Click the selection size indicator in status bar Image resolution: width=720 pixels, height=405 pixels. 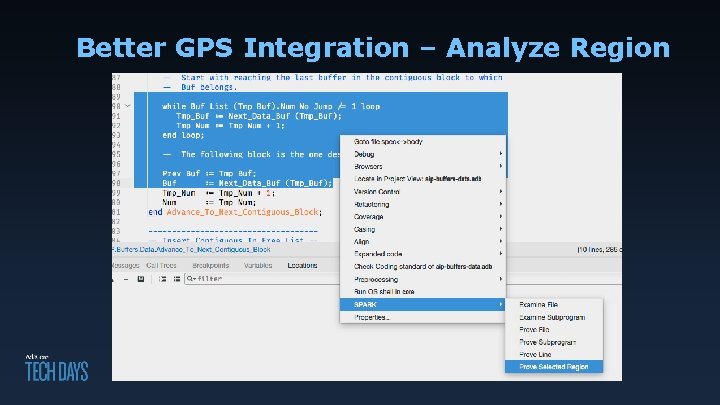click(599, 250)
